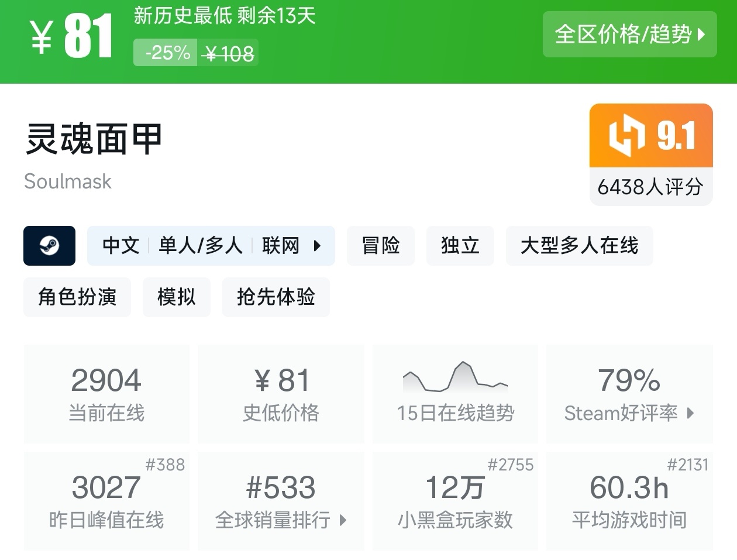Click the 联网 online label
The width and height of the screenshot is (737, 560).
(281, 246)
